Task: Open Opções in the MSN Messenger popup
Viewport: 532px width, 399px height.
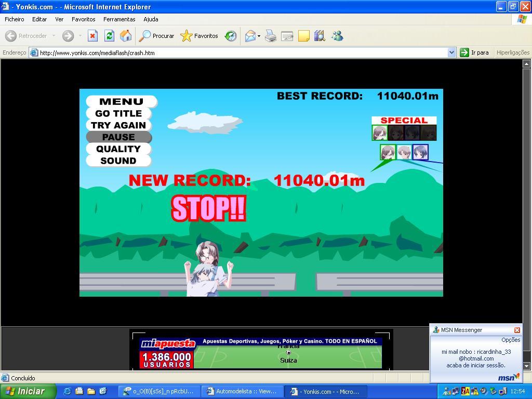Action: pyautogui.click(x=511, y=340)
